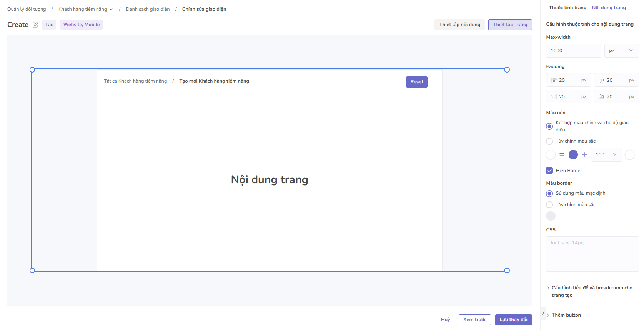Select 'Thiết lập Trang' mode
The height and width of the screenshot is (330, 644).
tap(510, 25)
